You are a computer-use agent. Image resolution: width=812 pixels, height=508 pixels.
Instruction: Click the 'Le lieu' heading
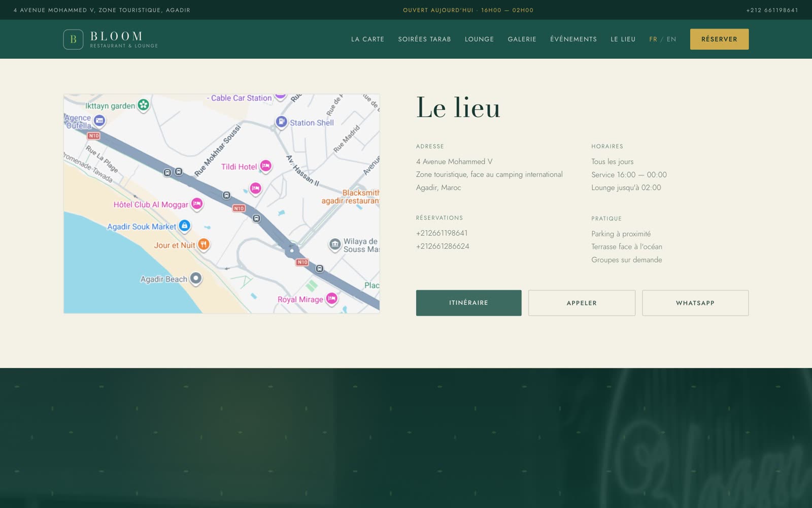(x=458, y=108)
